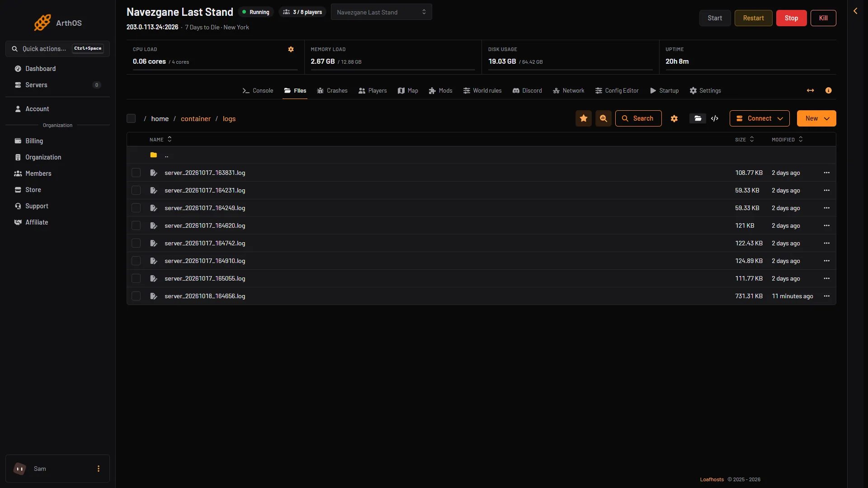Click the Kill button
868x488 pixels.
[823, 18]
